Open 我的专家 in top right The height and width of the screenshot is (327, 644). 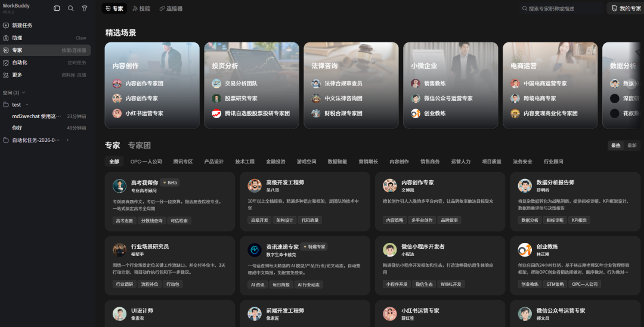(626, 8)
